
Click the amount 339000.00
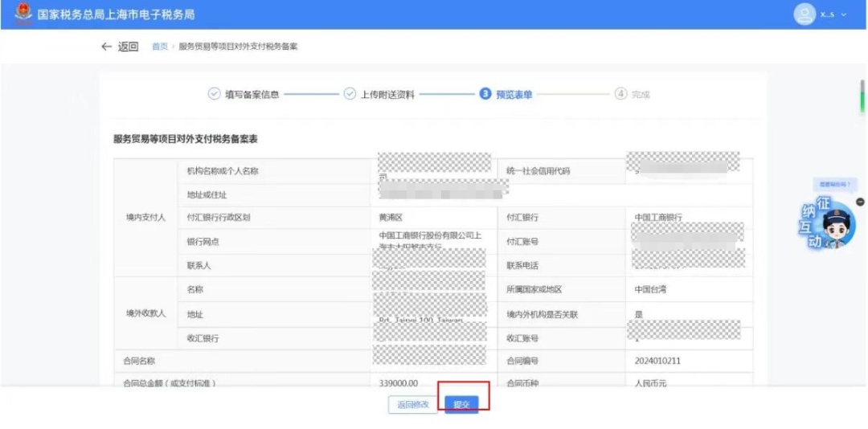tap(399, 383)
